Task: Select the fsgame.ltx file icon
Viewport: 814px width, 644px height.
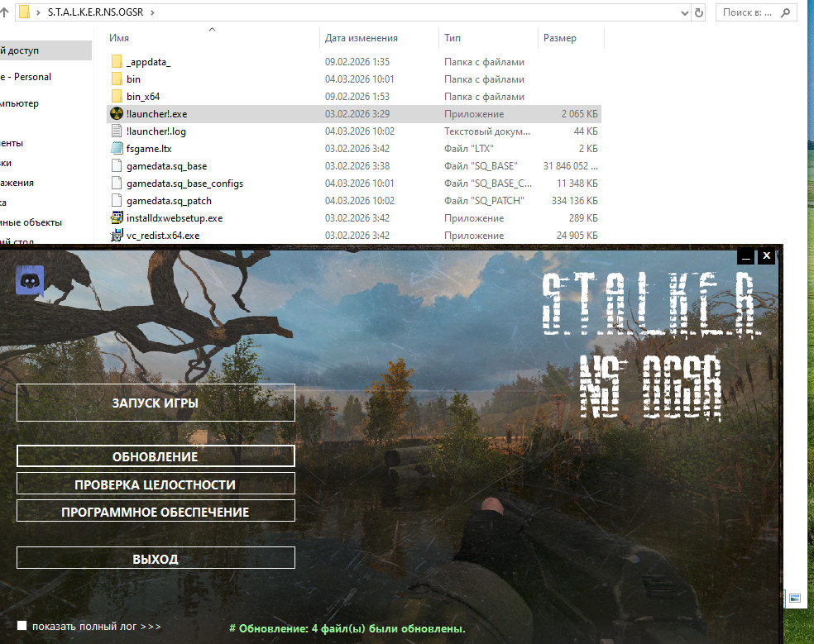Action: 117,149
